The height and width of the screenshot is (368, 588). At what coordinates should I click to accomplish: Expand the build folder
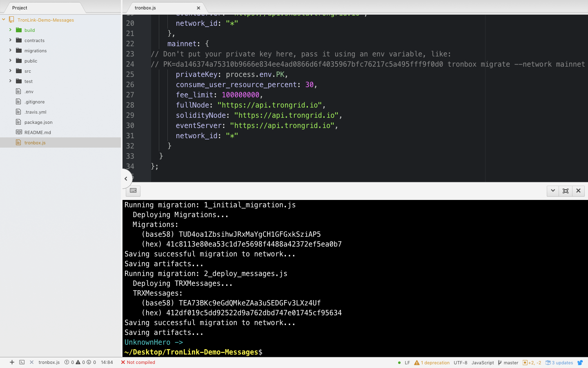[x=10, y=30]
